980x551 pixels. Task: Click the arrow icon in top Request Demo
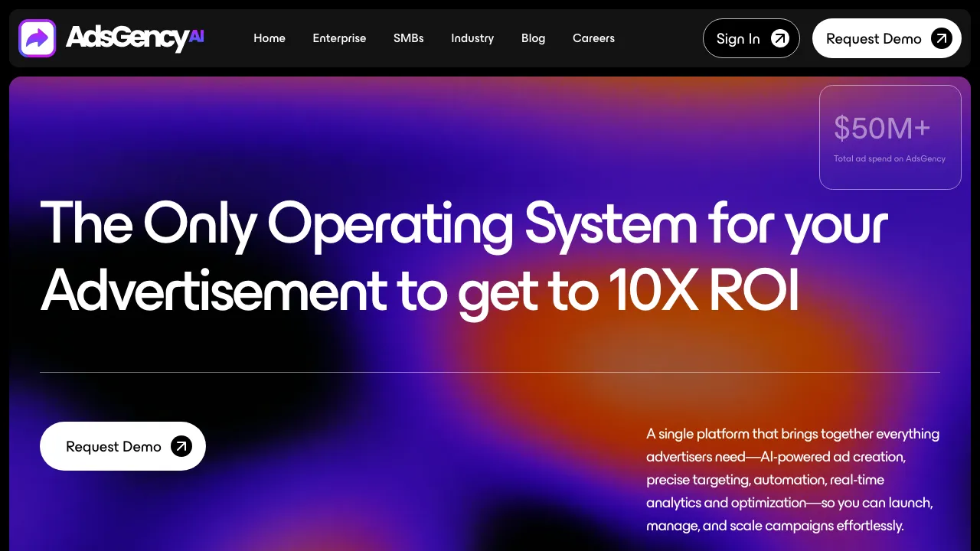pos(942,37)
